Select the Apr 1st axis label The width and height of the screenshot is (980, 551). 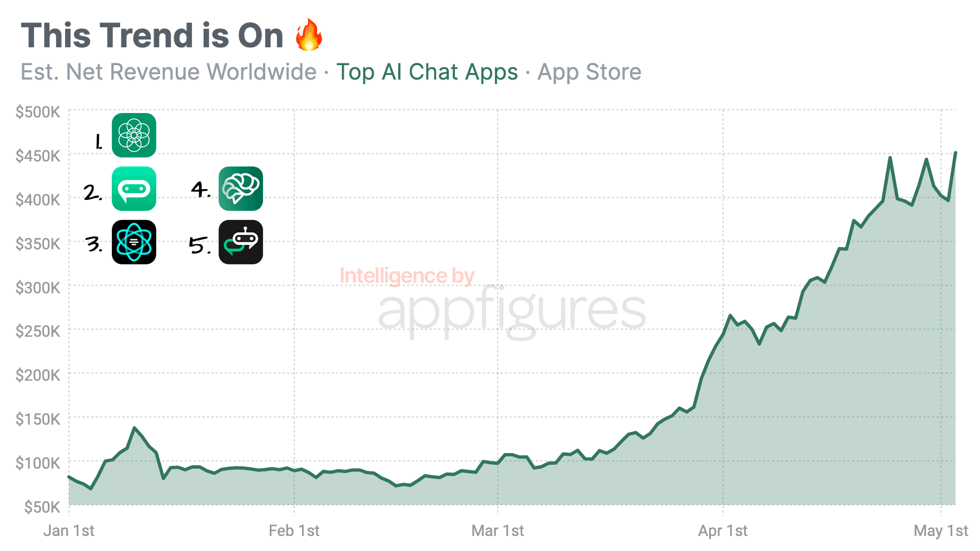[723, 531]
